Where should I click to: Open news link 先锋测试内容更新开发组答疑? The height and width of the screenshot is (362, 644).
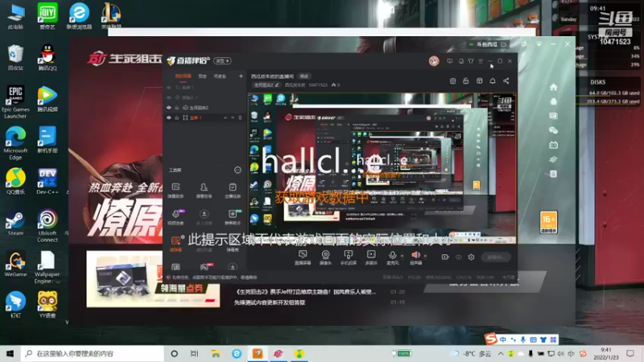tap(270, 302)
